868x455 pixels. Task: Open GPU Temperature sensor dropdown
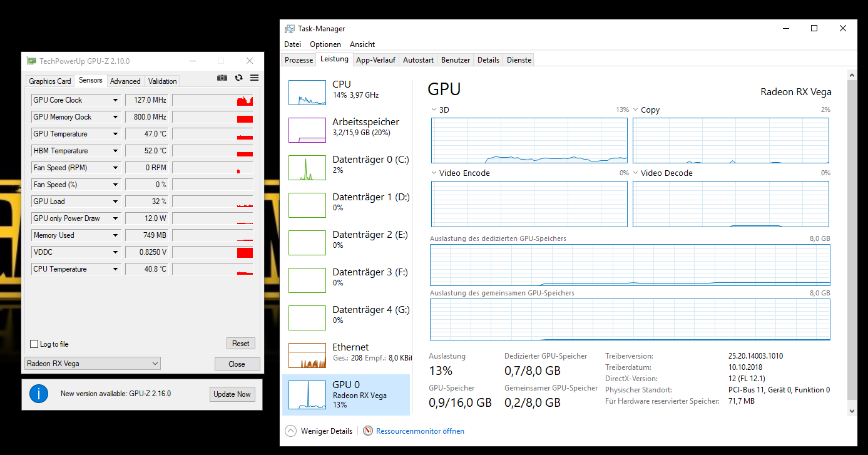115,134
